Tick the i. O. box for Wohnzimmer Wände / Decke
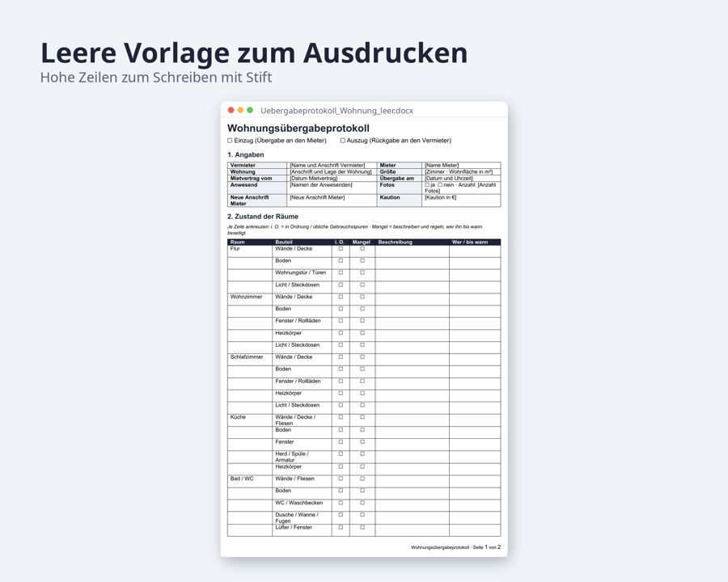Screen dimensions: 728x582 coord(341,297)
